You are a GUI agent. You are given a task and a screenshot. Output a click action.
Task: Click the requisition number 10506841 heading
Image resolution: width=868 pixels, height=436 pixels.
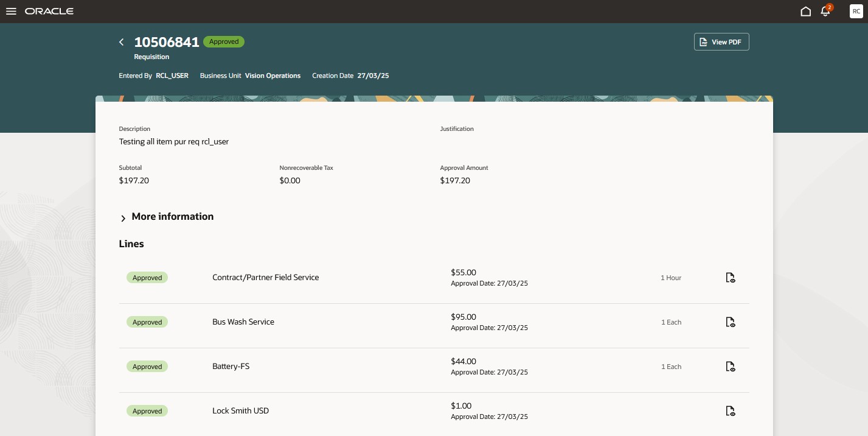[167, 42]
